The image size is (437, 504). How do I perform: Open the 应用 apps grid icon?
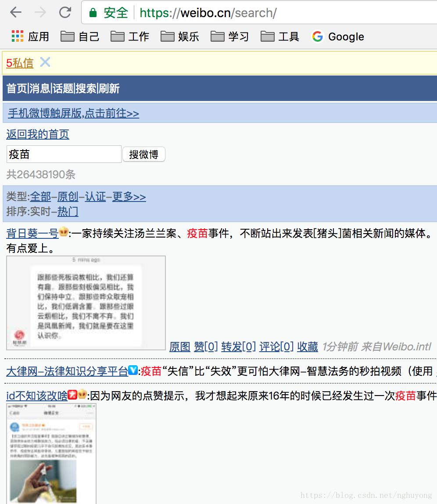pyautogui.click(x=18, y=36)
